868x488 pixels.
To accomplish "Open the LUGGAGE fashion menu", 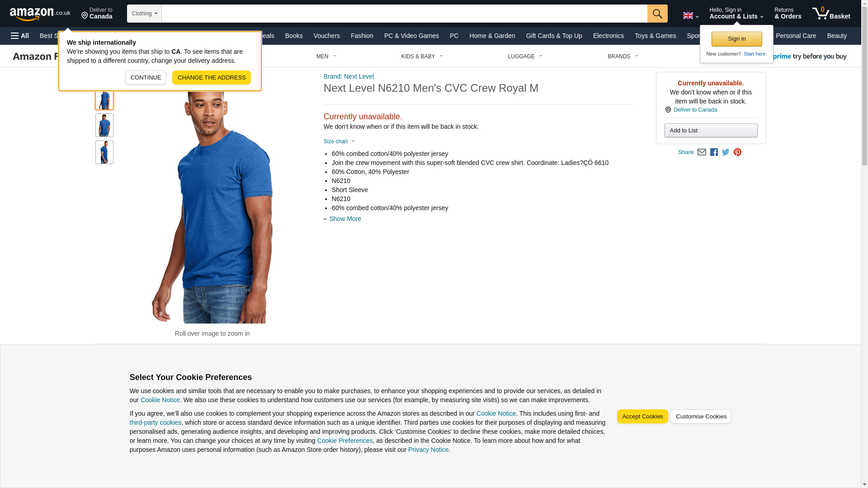I will pos(525,56).
